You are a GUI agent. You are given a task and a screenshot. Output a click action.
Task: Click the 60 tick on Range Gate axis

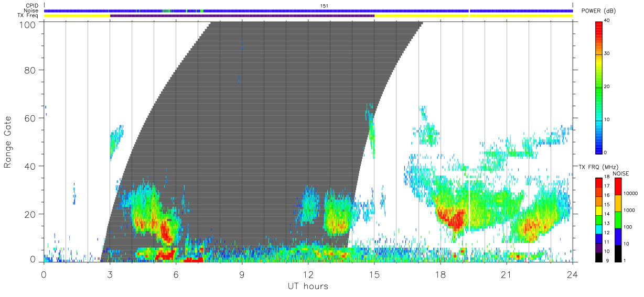point(31,118)
